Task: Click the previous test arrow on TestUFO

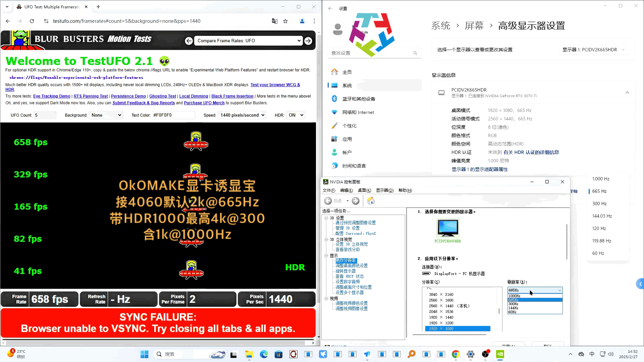Action: [189, 41]
